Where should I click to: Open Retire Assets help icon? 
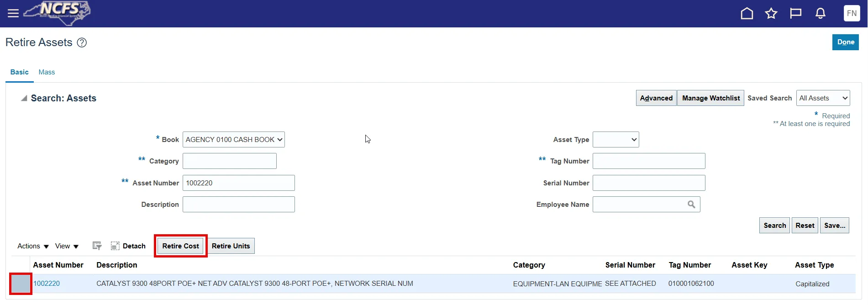82,42
